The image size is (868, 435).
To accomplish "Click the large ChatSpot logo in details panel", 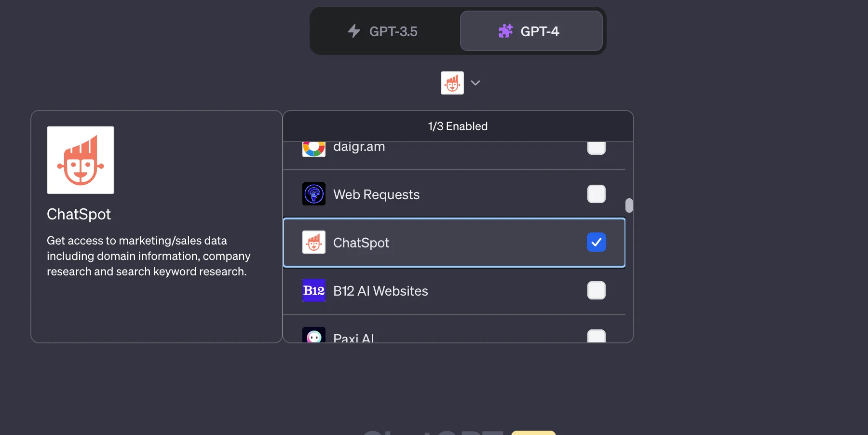I will (81, 160).
